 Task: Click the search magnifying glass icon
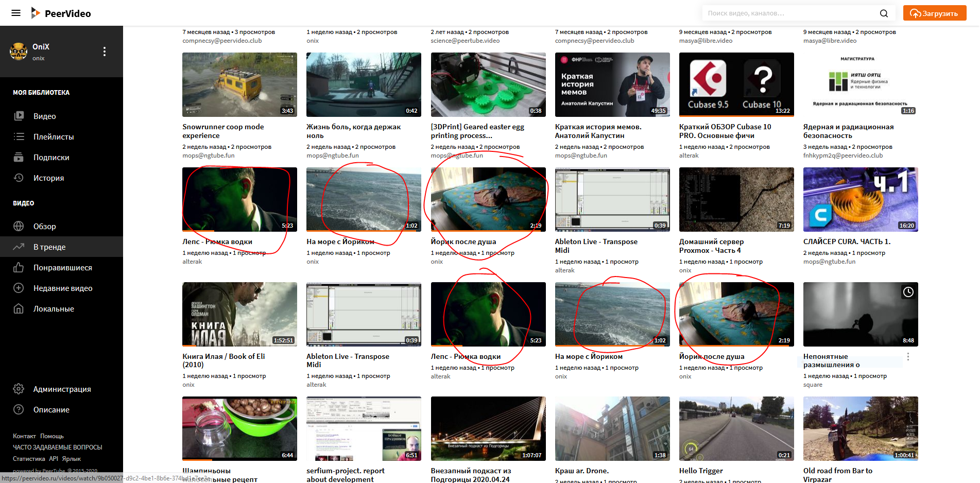point(884,13)
